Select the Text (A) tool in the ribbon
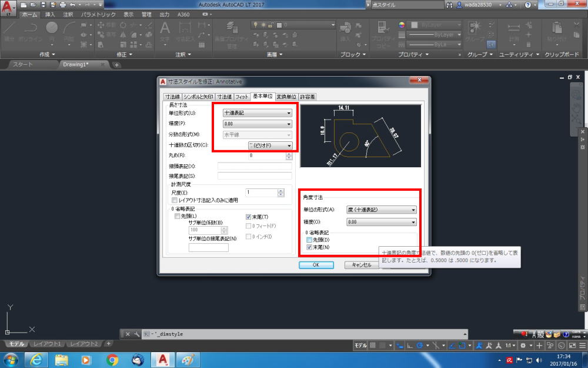Viewport: 588px width, 368px height. (x=165, y=31)
